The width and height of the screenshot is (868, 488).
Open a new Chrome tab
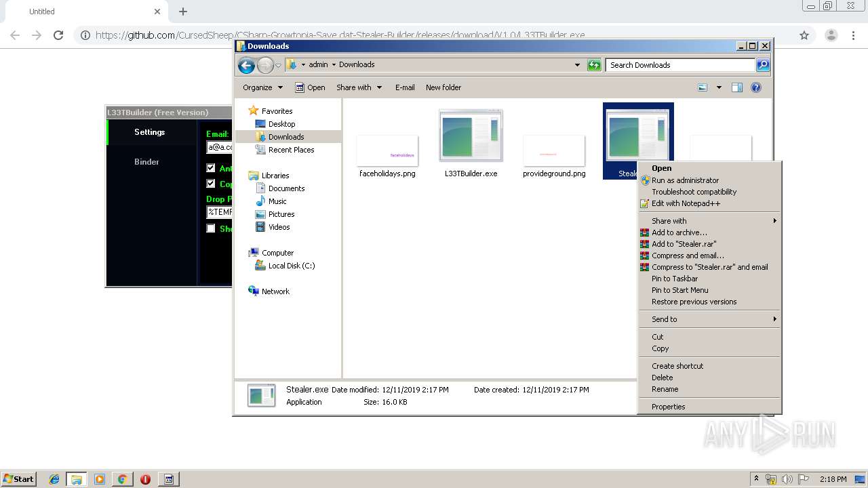click(183, 12)
